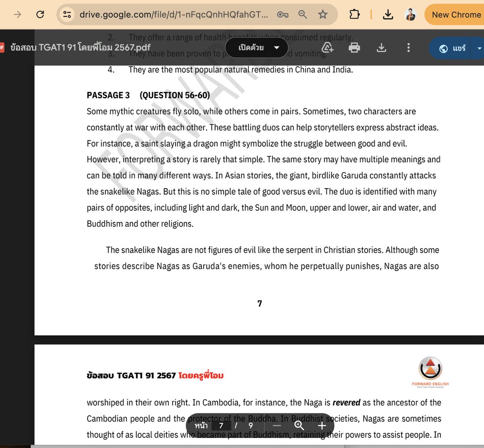Image resolution: width=484 pixels, height=448 pixels.
Task: Click the line starting 'Some mythic creatures'
Action: tap(251, 111)
